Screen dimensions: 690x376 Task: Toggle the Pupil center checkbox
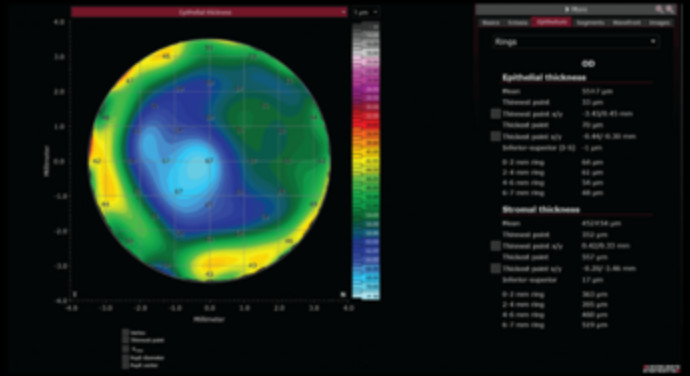[x=126, y=365]
